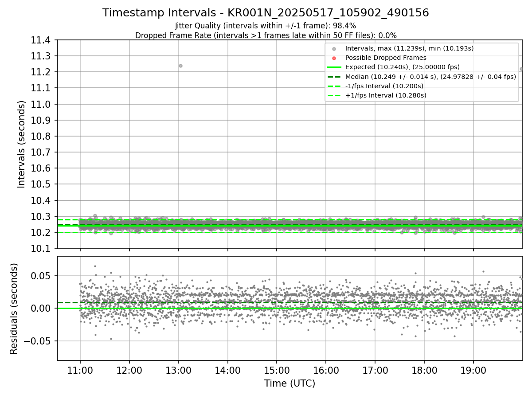Click the '+1/fps Interval (10.280s)' legend entry
Viewport: 532px width, 399px height.
pyautogui.click(x=386, y=95)
